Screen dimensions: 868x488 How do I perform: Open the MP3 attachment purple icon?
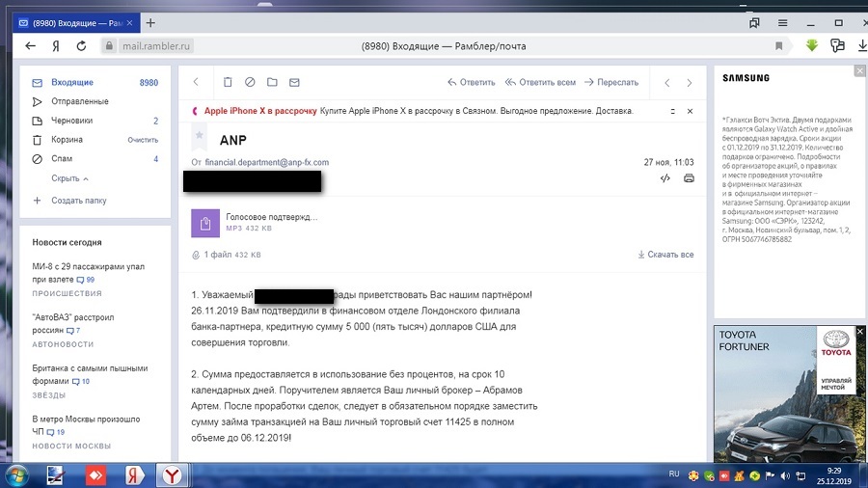(205, 223)
